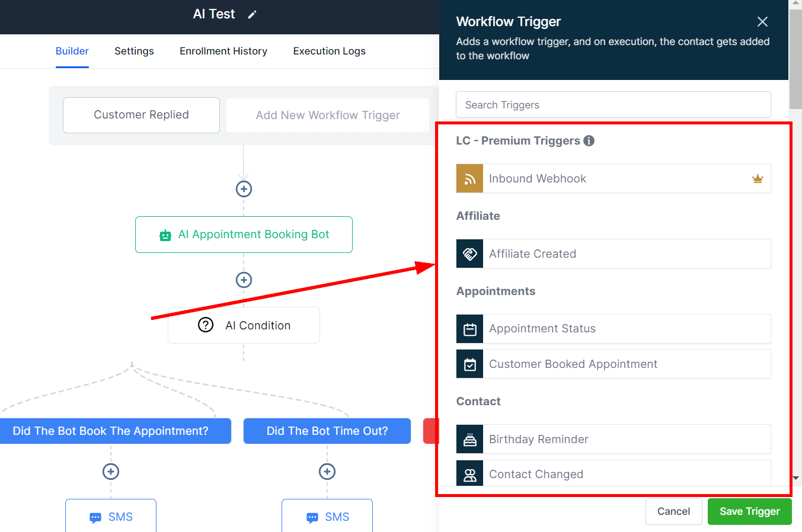Add a step below AI Appointment Booking Bot

pos(244,280)
